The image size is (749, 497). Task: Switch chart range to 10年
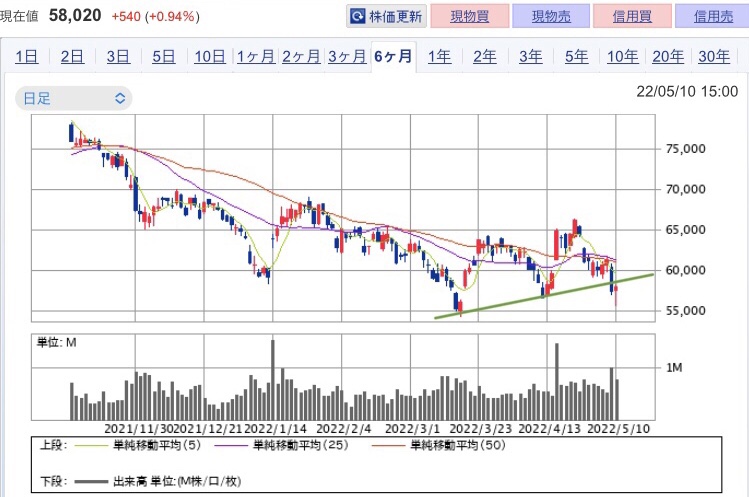click(622, 56)
